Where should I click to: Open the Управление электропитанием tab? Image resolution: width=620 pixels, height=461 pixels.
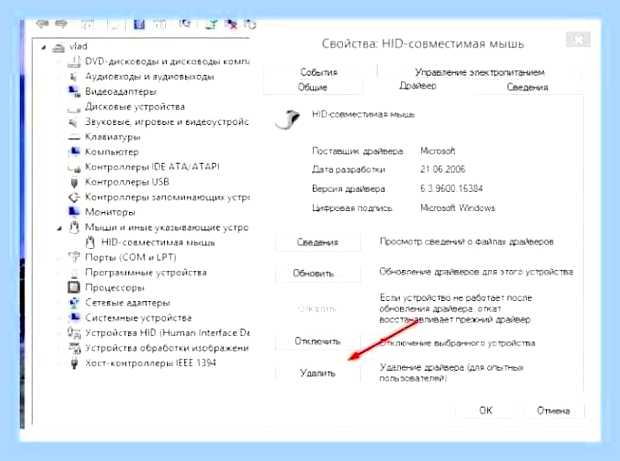[480, 72]
